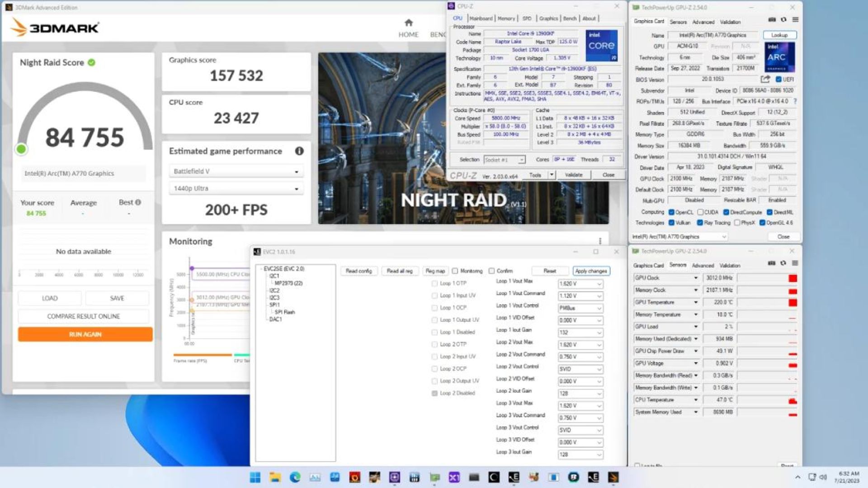Open 3DMark orange taskbar icon
This screenshot has width=868, height=488.
pyautogui.click(x=613, y=477)
